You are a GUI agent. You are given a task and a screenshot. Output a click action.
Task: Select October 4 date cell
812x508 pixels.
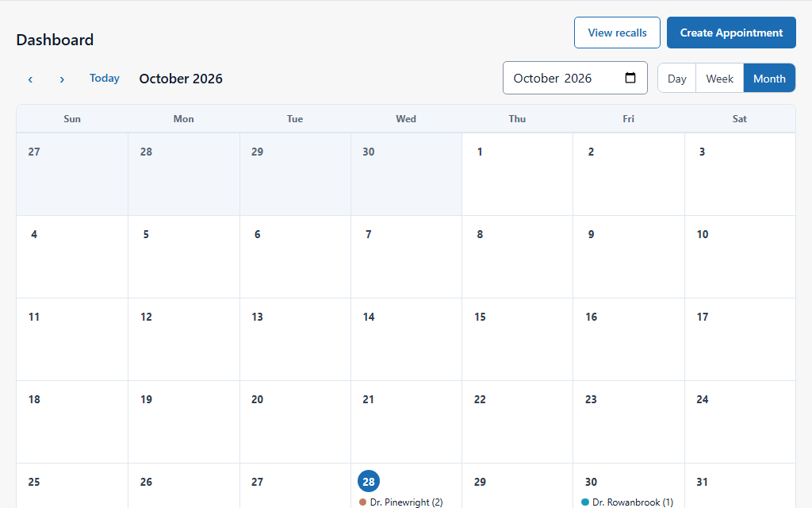[72, 256]
